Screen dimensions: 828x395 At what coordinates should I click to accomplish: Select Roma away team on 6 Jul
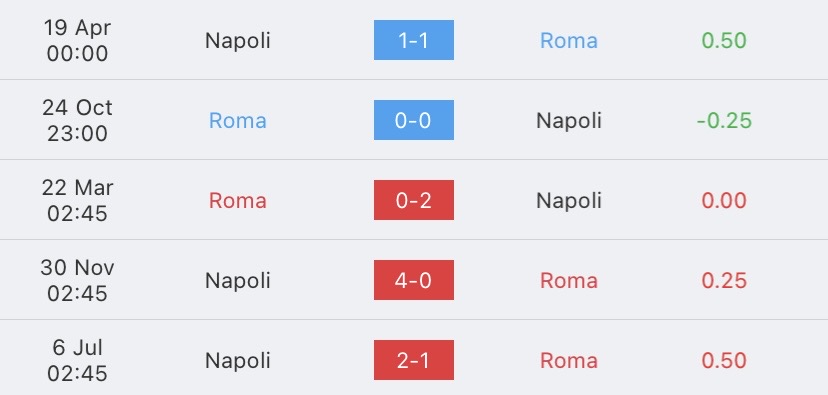tap(569, 361)
